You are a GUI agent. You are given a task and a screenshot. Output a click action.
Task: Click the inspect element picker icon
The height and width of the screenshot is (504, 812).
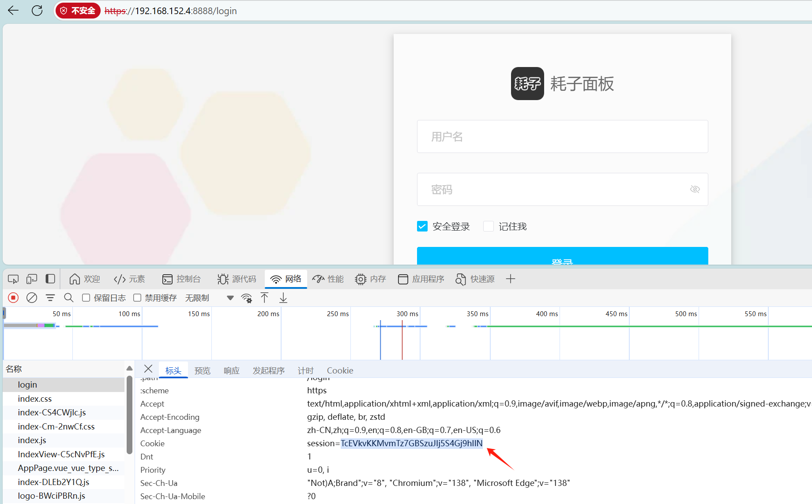click(13, 279)
